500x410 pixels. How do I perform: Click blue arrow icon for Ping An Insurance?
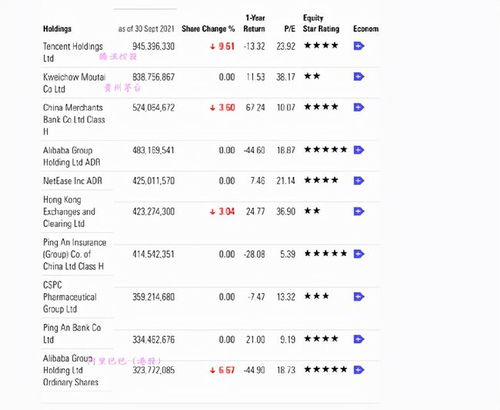tap(359, 254)
